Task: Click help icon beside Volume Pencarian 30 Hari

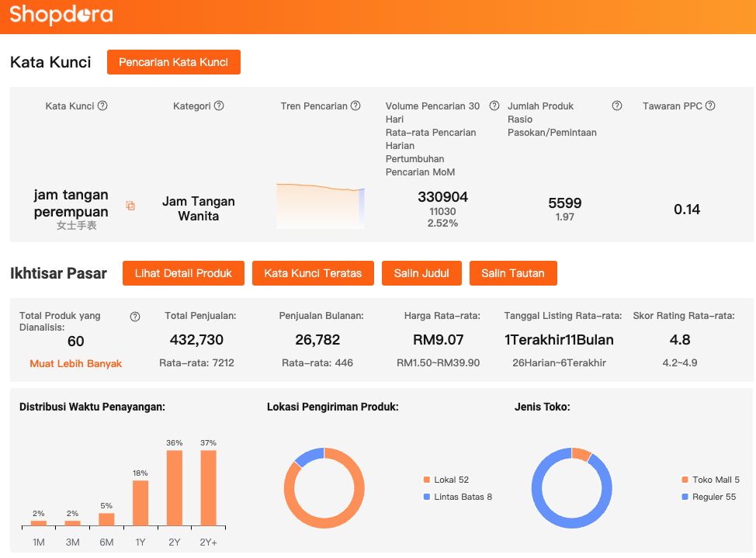Action: click(x=494, y=106)
